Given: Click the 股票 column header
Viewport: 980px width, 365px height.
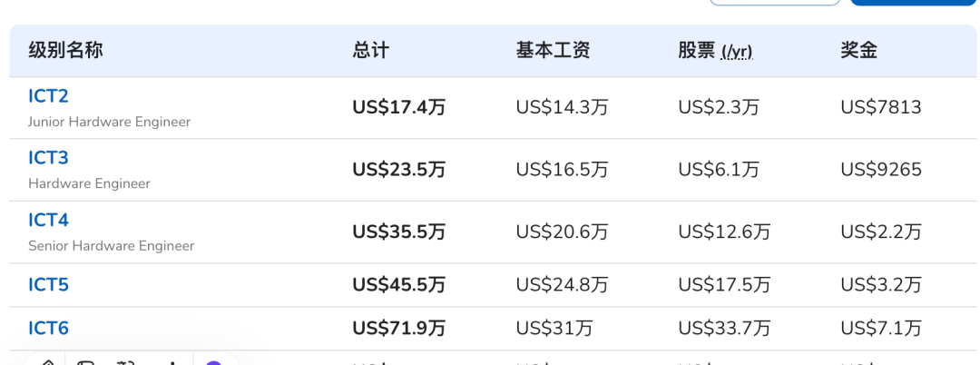Looking at the screenshot, I should coord(696,51).
